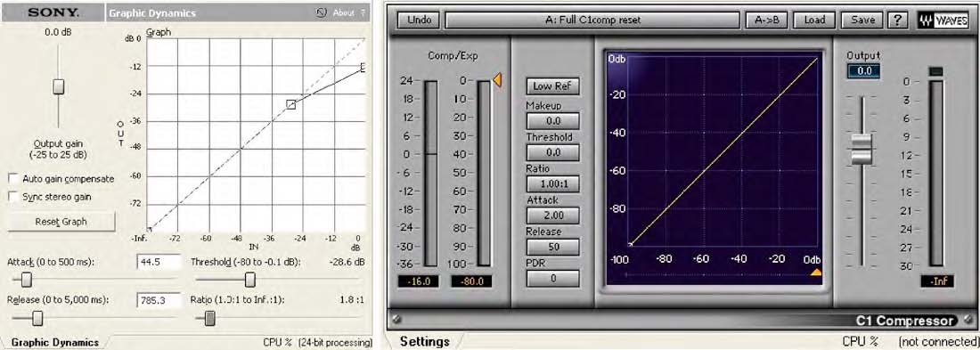This screenshot has height=350, width=980.
Task: Open the question mark help button
Action: point(897,20)
